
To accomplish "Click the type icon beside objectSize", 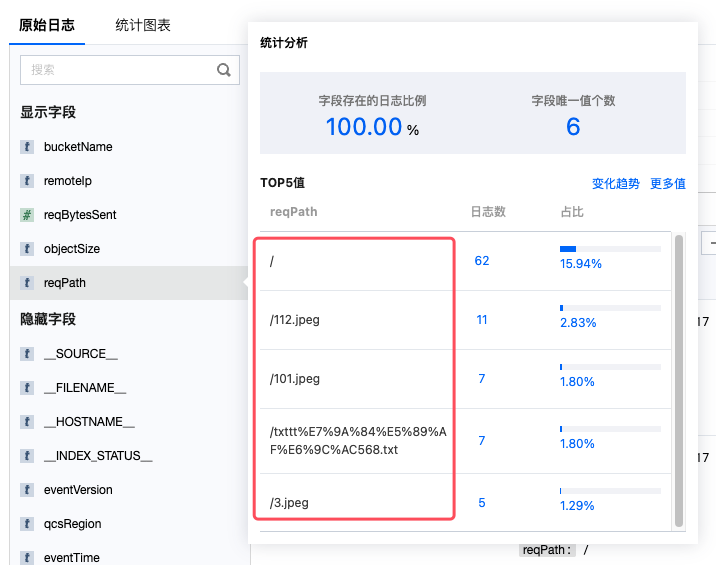I will coord(28,249).
